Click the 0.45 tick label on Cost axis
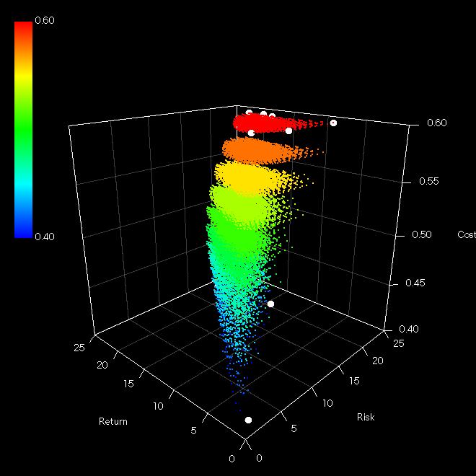Screen dimensions: 476x476 415,283
